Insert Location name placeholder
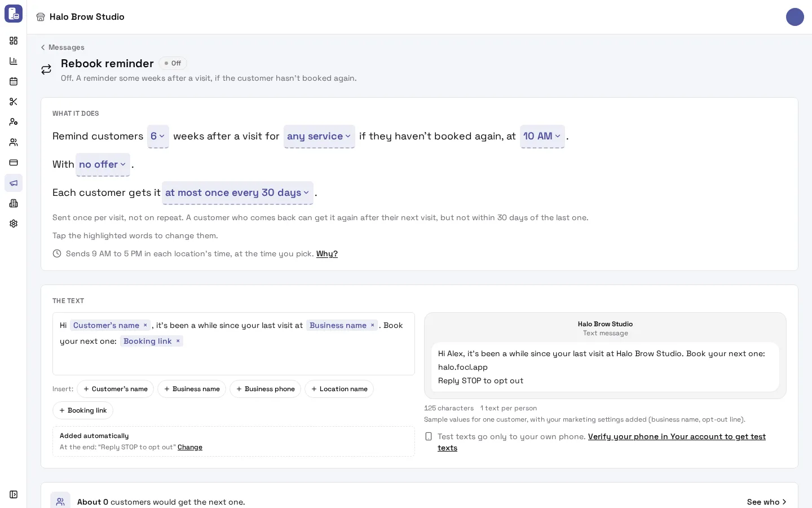The width and height of the screenshot is (812, 508). coord(339,389)
